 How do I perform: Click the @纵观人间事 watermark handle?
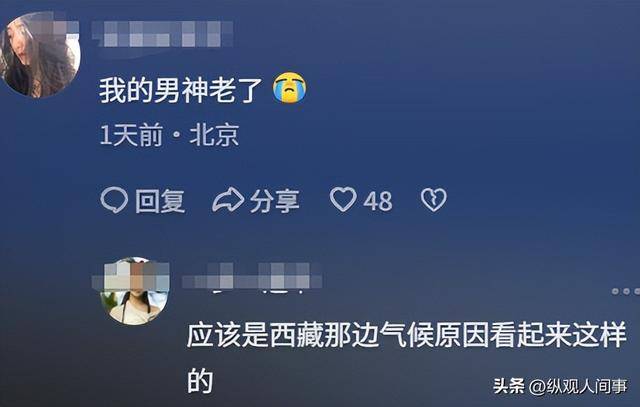[578, 386]
